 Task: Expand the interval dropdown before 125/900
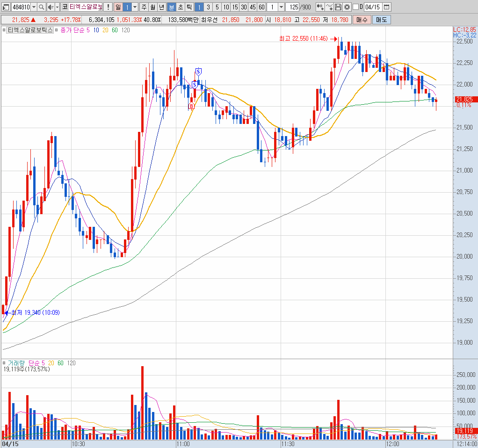[281, 7]
